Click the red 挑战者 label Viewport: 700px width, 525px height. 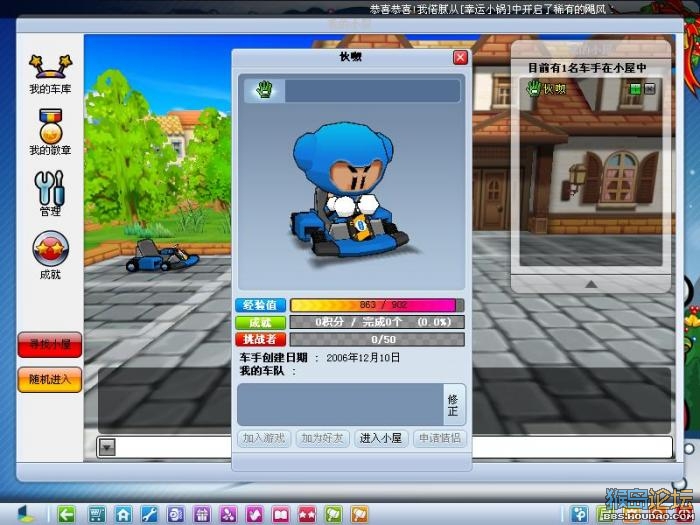point(261,339)
